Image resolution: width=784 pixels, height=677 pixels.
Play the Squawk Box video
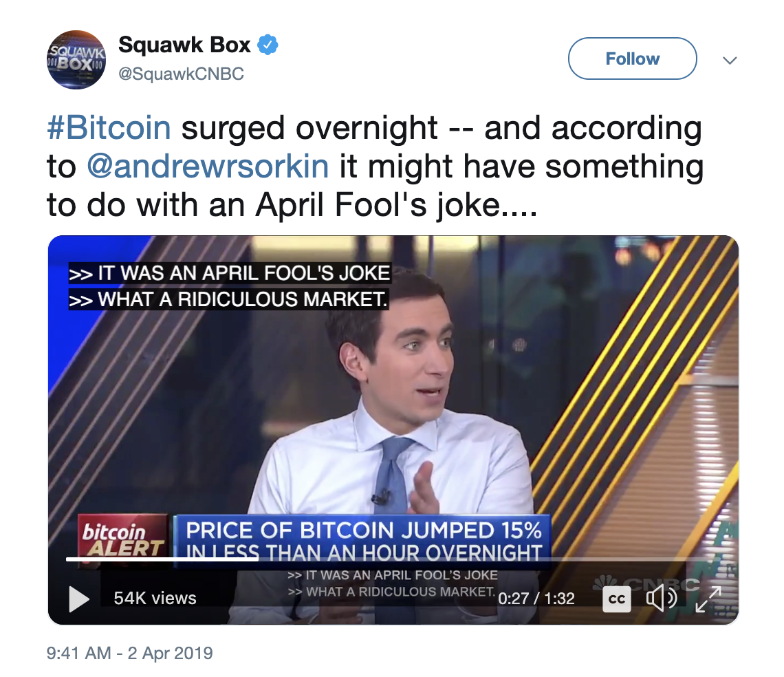[x=79, y=599]
